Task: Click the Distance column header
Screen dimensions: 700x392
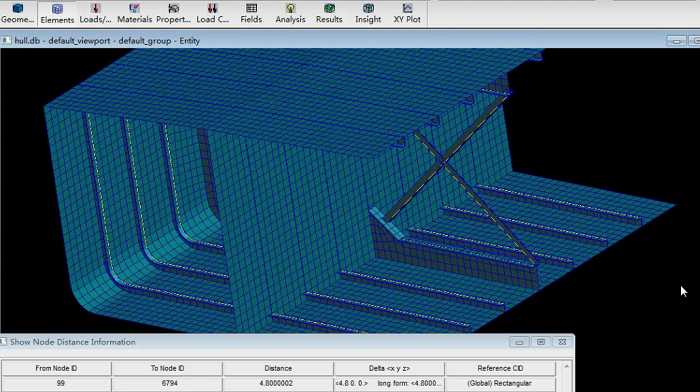Action: 278,368
